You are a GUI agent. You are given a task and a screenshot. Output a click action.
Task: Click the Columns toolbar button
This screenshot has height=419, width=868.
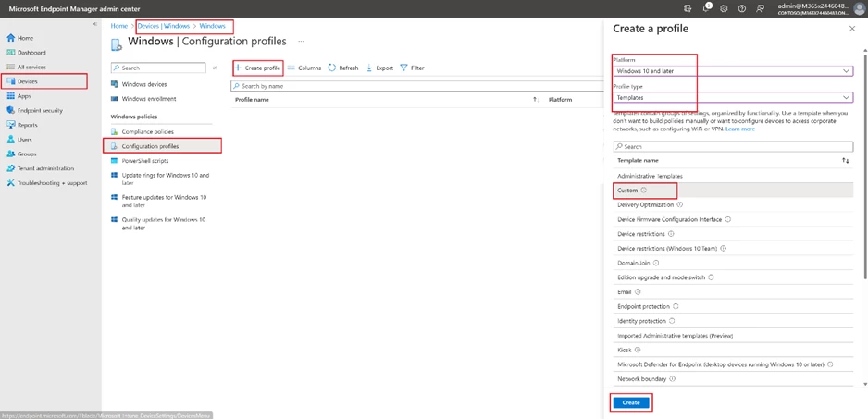[x=304, y=68]
